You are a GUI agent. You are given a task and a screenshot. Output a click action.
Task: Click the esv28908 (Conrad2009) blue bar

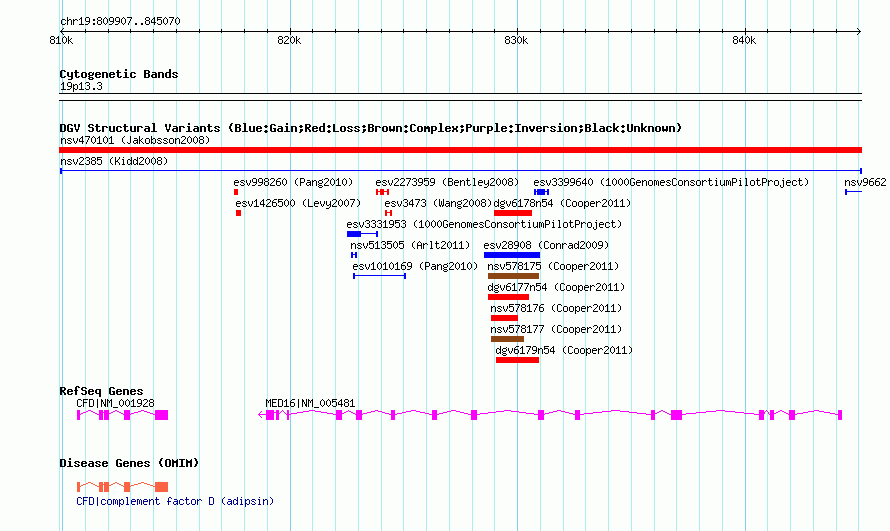coord(512,255)
